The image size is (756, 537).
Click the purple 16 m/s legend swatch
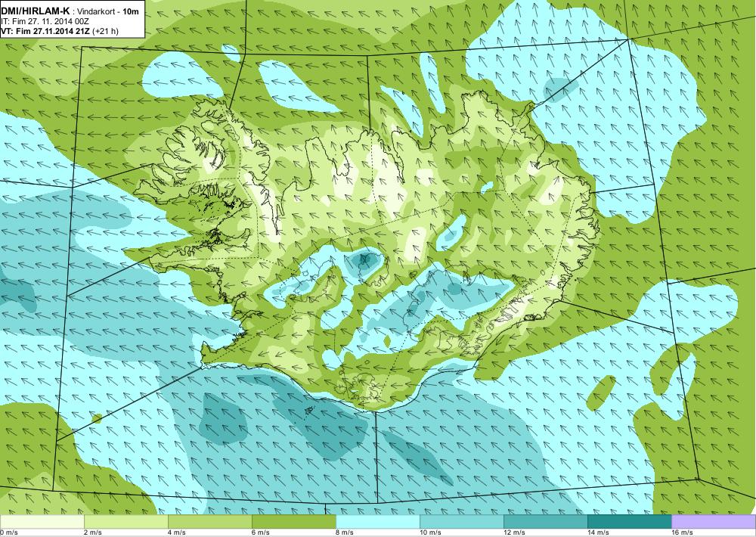[x=714, y=521]
